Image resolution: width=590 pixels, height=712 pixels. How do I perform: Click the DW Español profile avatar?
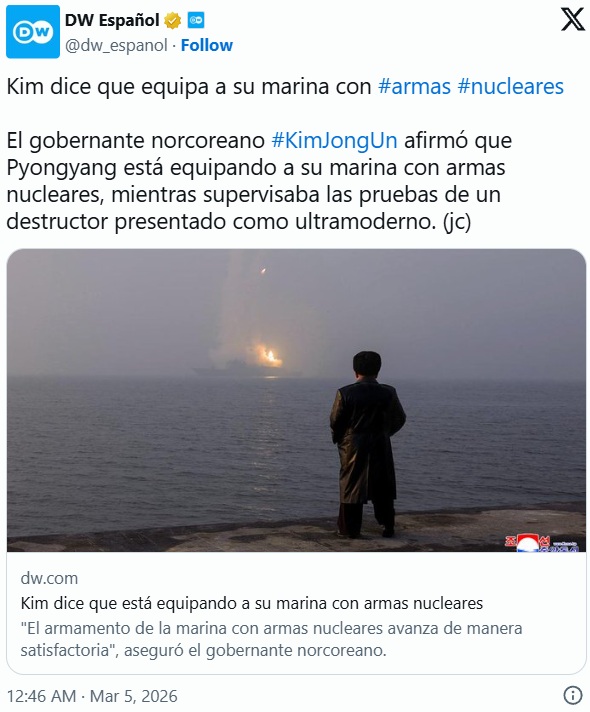click(x=33, y=32)
